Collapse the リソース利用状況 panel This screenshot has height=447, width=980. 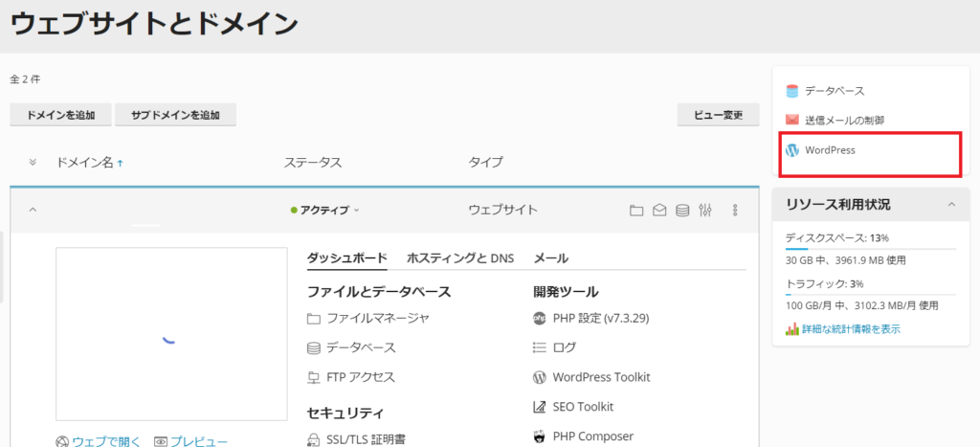tap(950, 205)
